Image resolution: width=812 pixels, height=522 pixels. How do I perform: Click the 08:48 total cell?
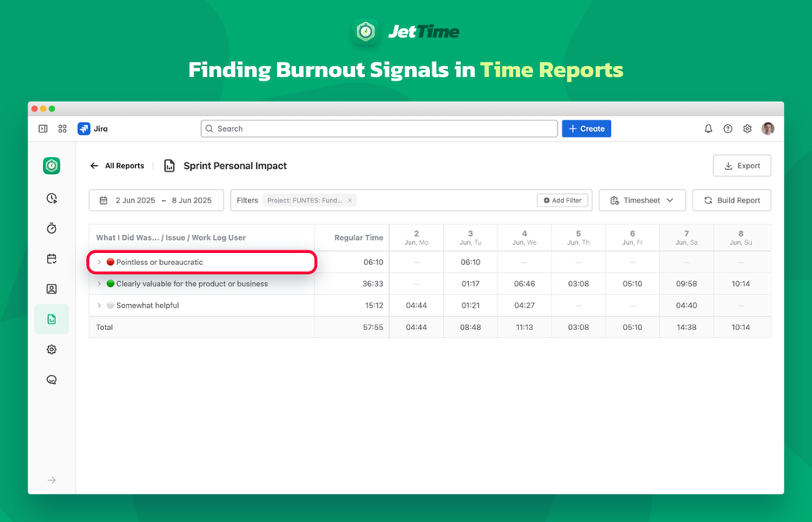471,328
